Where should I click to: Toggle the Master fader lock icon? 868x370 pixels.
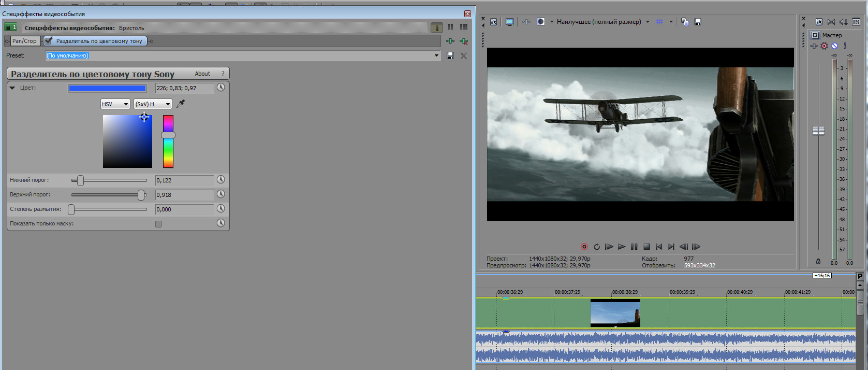(818, 261)
